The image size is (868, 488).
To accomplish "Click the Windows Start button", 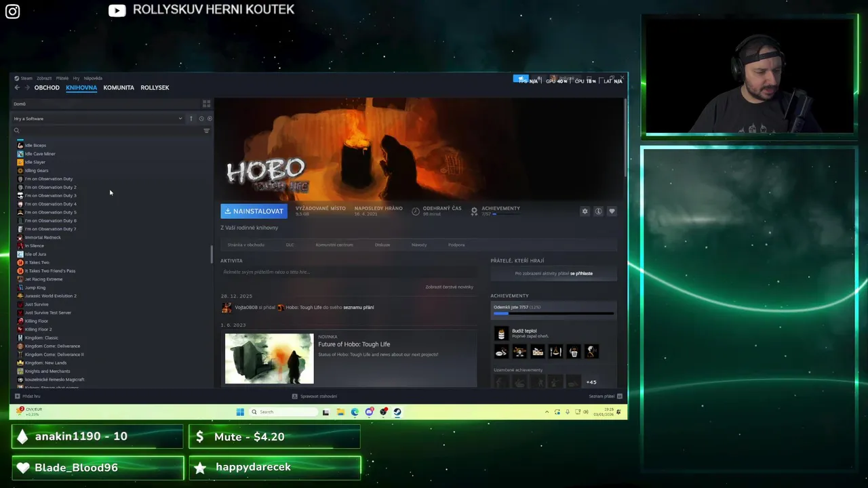I will [240, 411].
